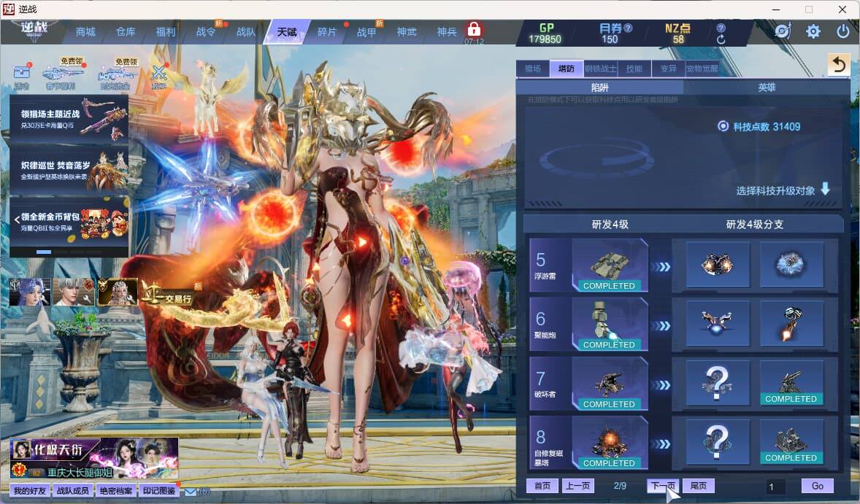
Task: Open the 商城 shop menu
Action: pyautogui.click(x=85, y=32)
